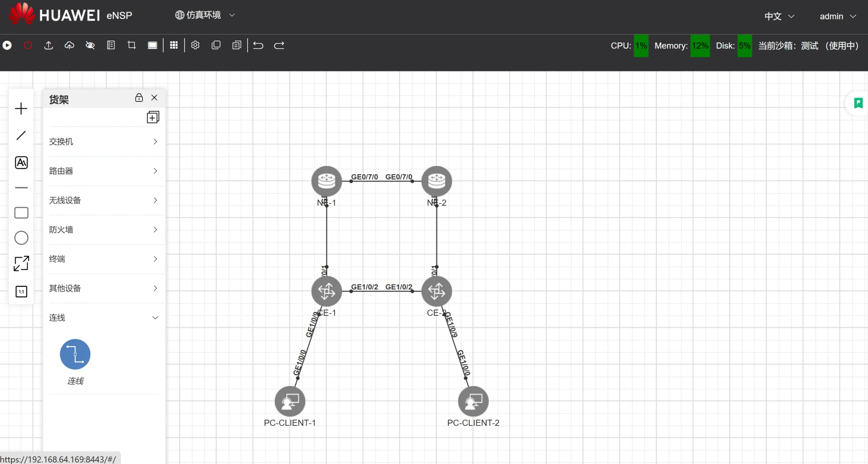Viewport: 868px width, 464px height.
Task: Collapse the 连线 category
Action: click(104, 318)
